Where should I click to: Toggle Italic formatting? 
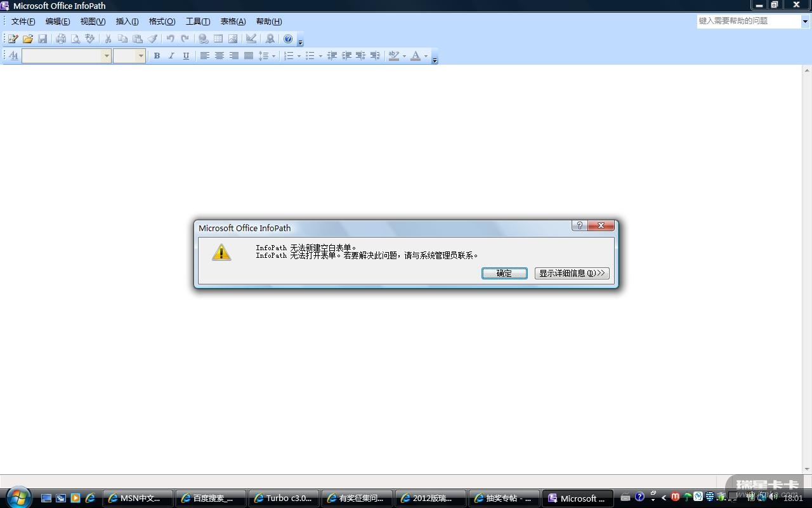pyautogui.click(x=171, y=56)
